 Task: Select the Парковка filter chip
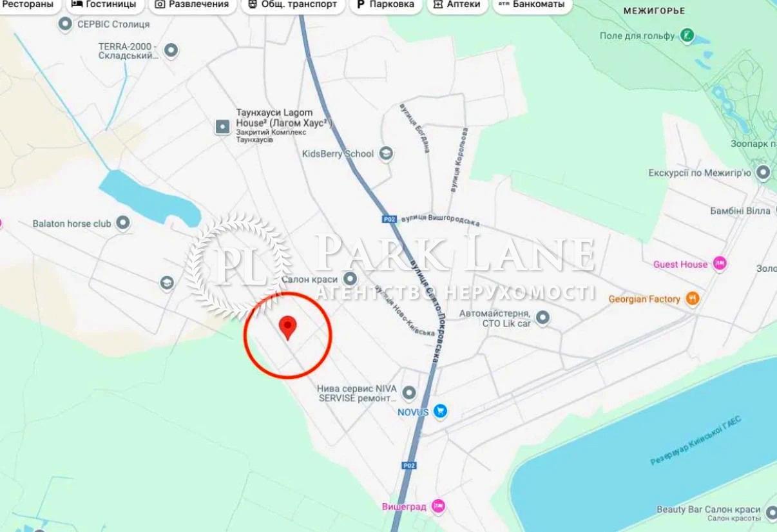(x=386, y=5)
